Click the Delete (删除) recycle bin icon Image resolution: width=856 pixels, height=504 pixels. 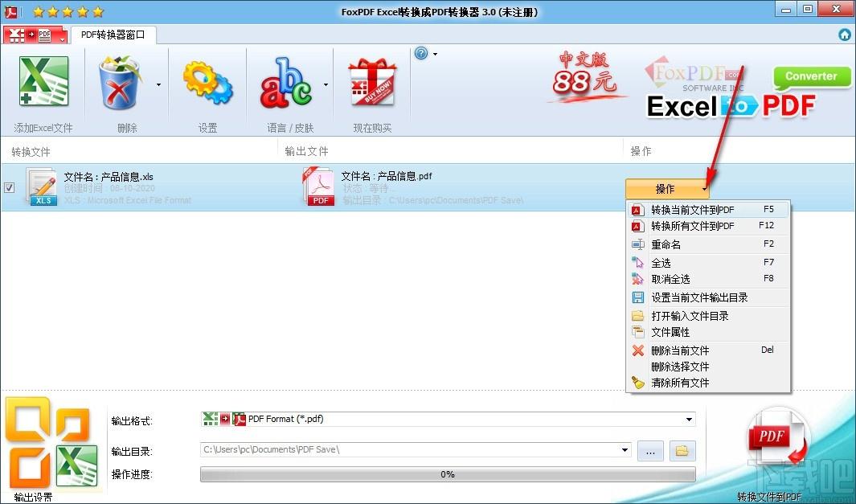(x=121, y=84)
